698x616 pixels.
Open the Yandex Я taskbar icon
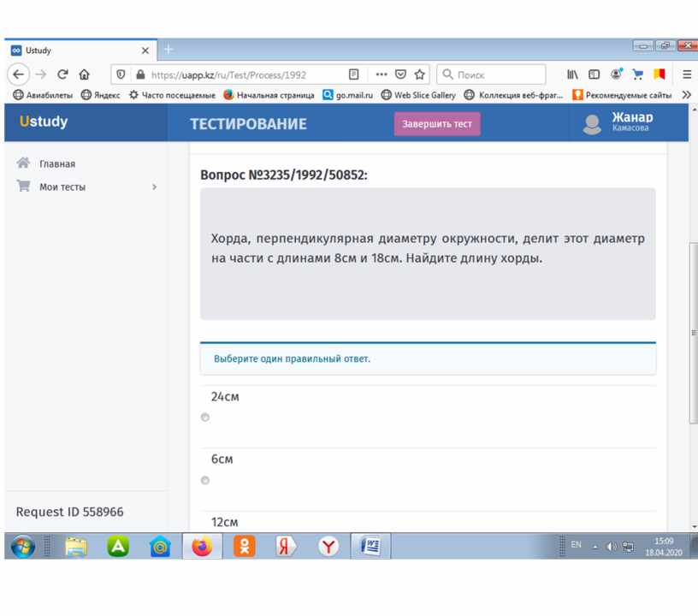286,546
